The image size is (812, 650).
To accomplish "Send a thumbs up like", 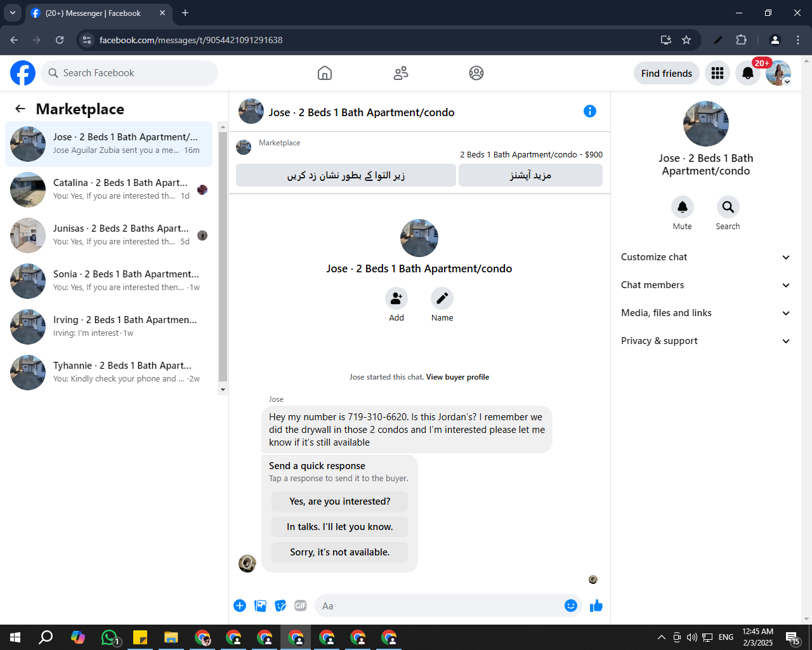I will click(596, 606).
